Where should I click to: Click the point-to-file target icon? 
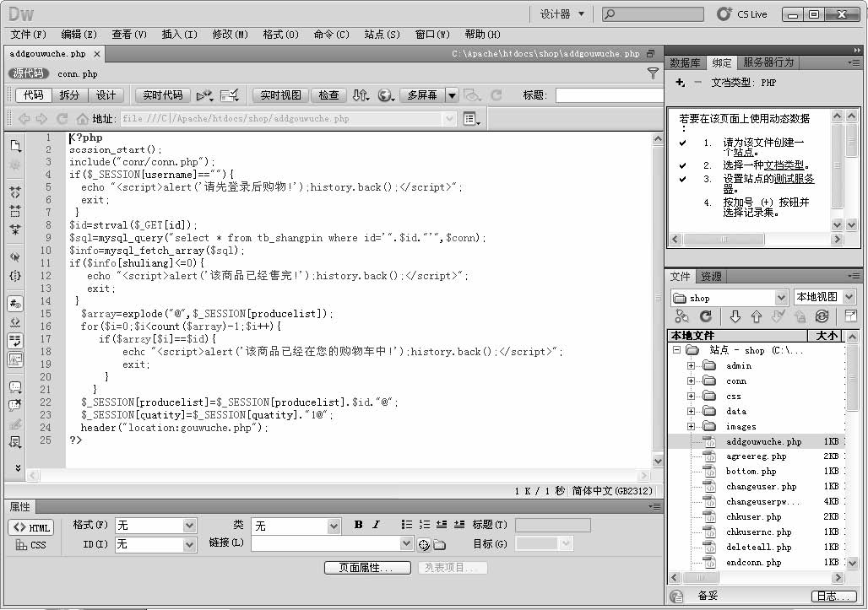point(424,545)
